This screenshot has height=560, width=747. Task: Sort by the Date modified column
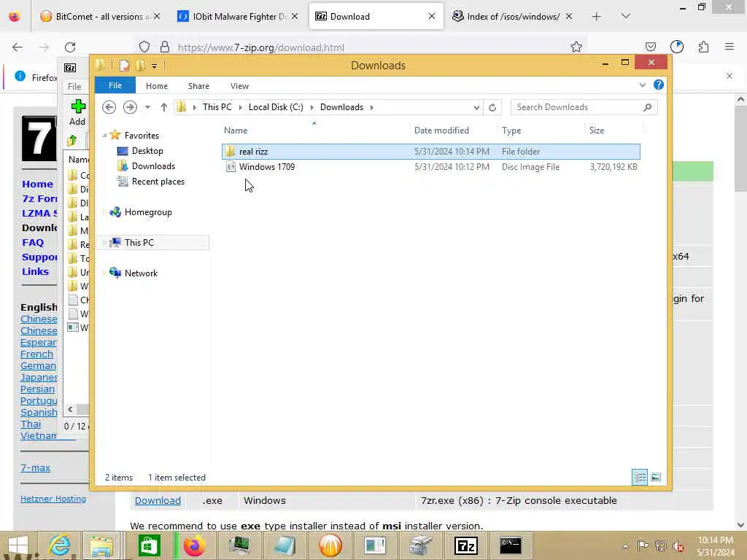coord(441,131)
